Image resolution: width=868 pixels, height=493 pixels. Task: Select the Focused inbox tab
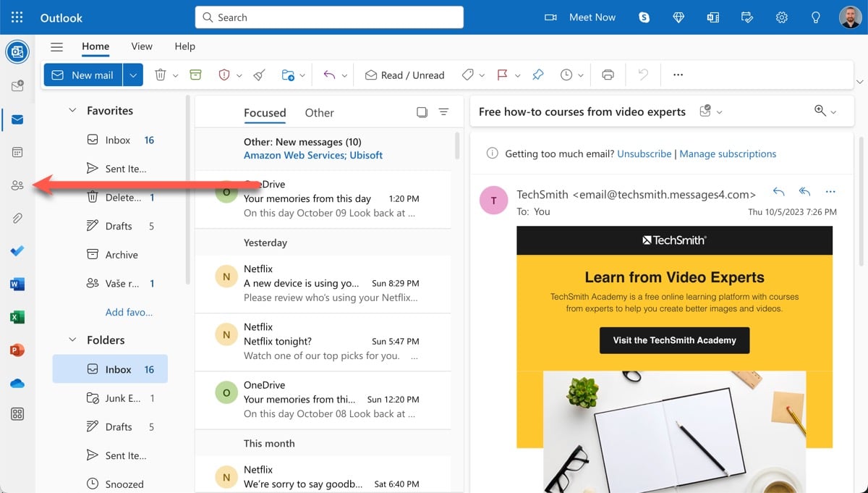[265, 112]
